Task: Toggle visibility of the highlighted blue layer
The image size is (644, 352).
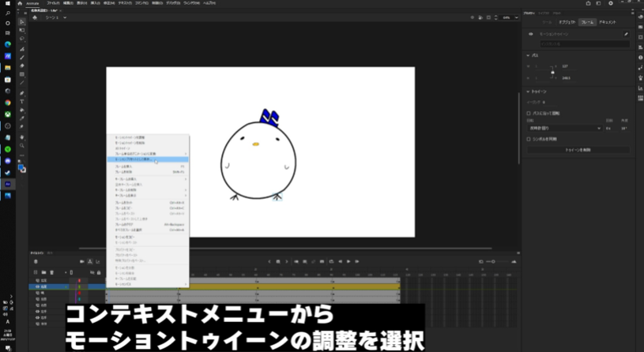Action: coord(37,286)
